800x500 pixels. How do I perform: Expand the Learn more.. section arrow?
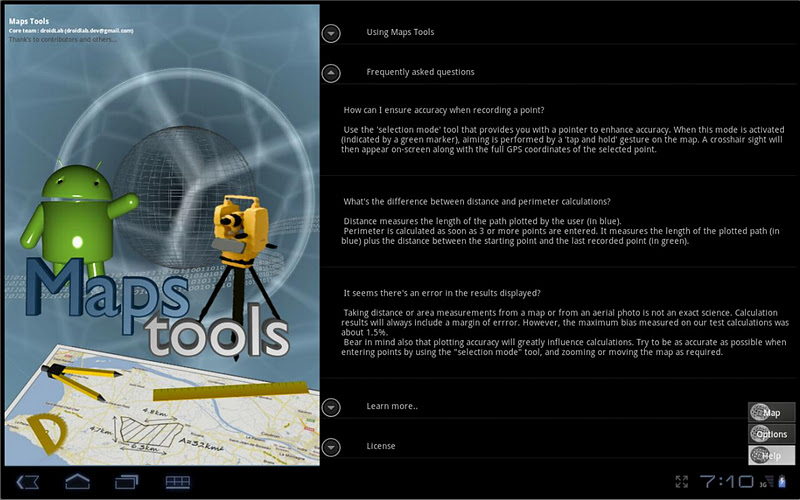point(331,407)
